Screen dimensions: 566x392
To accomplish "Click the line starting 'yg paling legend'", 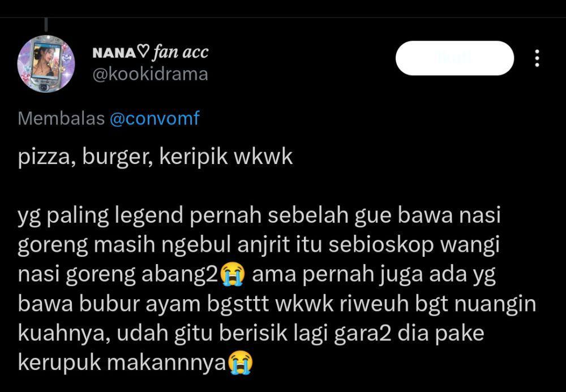I will [259, 216].
